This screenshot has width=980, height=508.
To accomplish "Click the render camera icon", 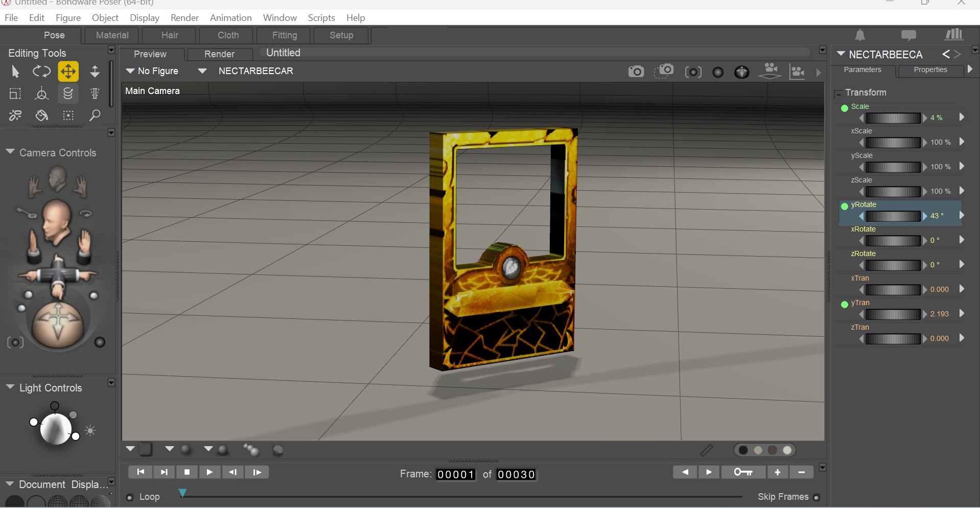I will tap(636, 72).
